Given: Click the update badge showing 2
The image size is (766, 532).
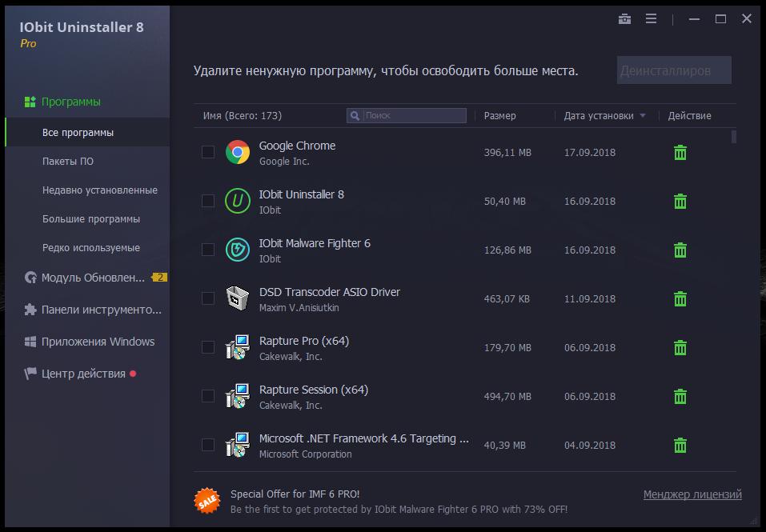Looking at the screenshot, I should coord(159,278).
